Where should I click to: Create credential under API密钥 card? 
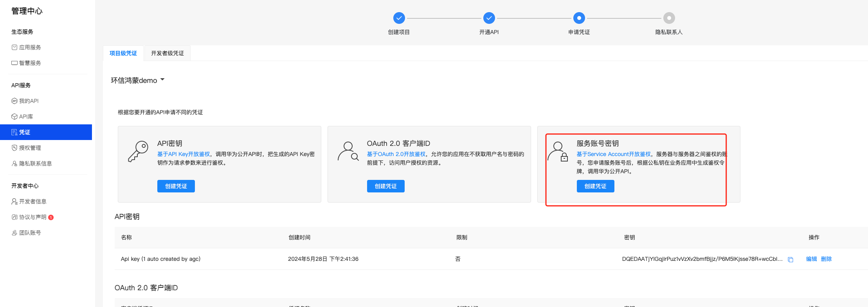(x=176, y=186)
